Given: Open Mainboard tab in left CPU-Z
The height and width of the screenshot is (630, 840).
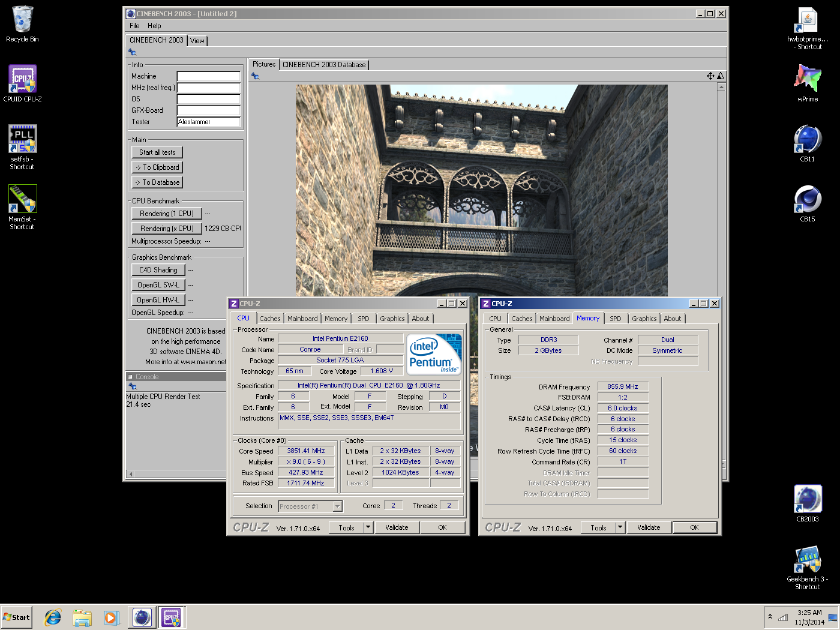Looking at the screenshot, I should click(x=302, y=319).
